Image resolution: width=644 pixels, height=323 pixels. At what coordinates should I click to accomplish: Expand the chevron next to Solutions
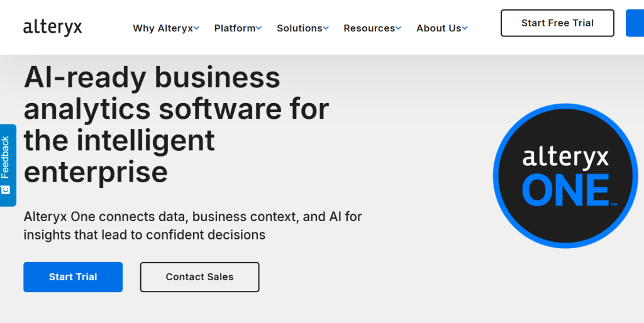(326, 28)
